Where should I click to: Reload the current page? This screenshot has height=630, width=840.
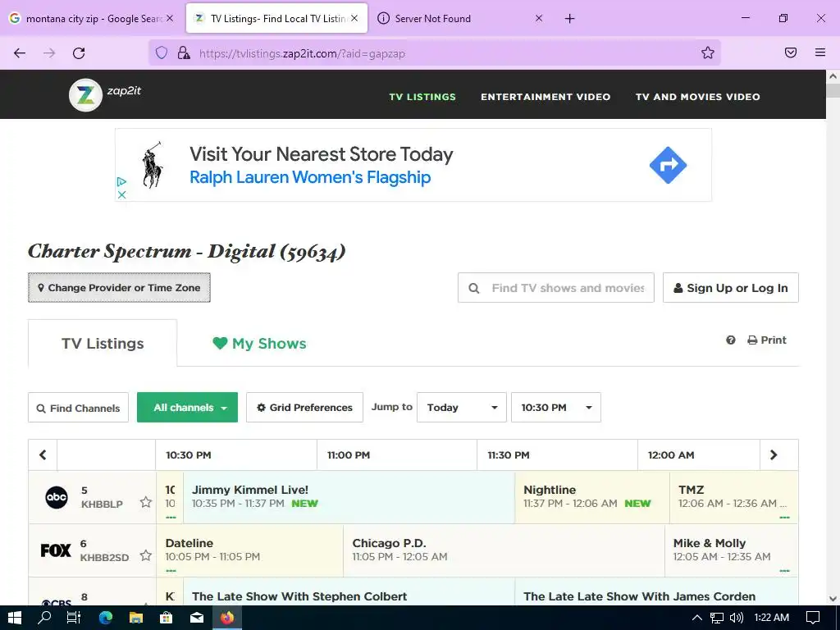pyautogui.click(x=79, y=52)
